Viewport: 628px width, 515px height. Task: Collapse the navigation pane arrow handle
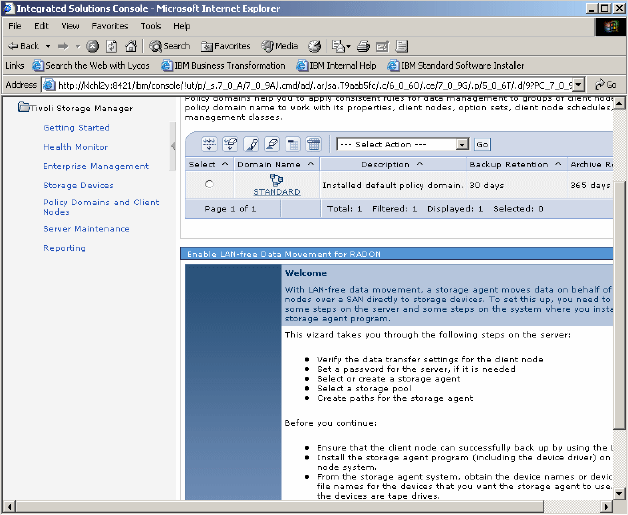click(173, 146)
